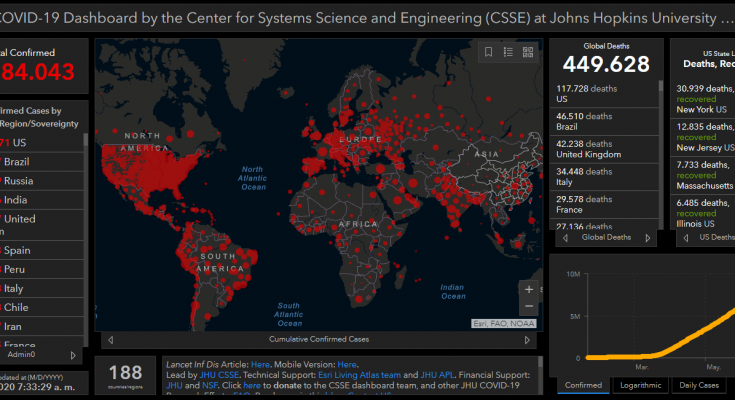The width and height of the screenshot is (735, 400).
Task: Select Brazil in confirmed cases list
Action: (x=42, y=162)
